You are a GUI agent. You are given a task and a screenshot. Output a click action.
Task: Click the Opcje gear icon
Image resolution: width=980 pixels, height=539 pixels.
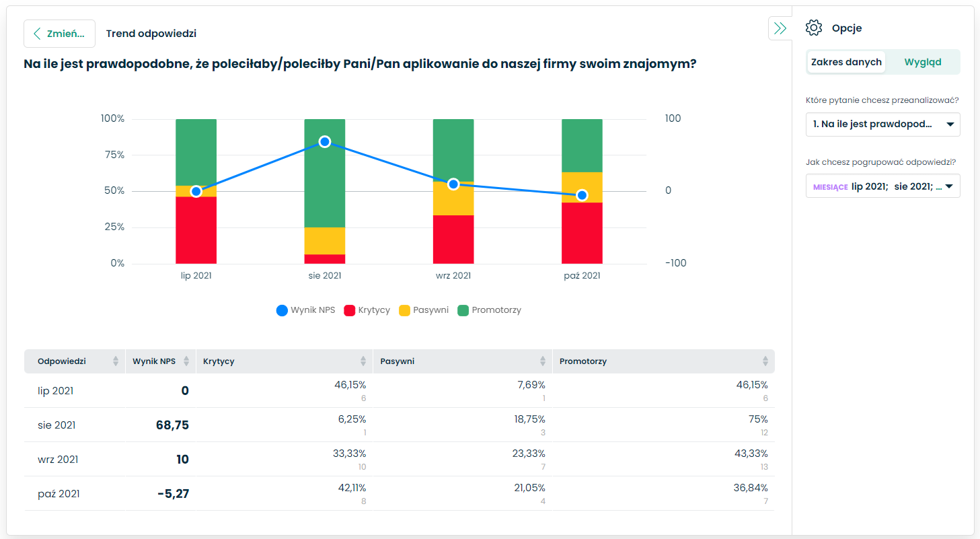pyautogui.click(x=814, y=28)
